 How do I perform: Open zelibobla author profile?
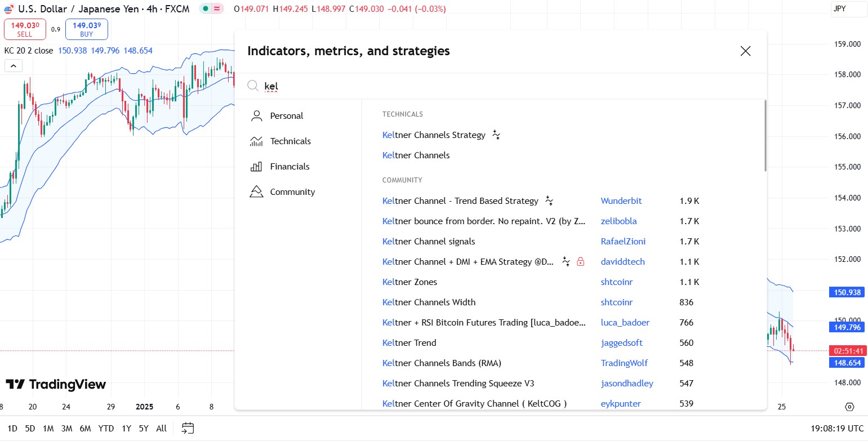[x=619, y=221]
